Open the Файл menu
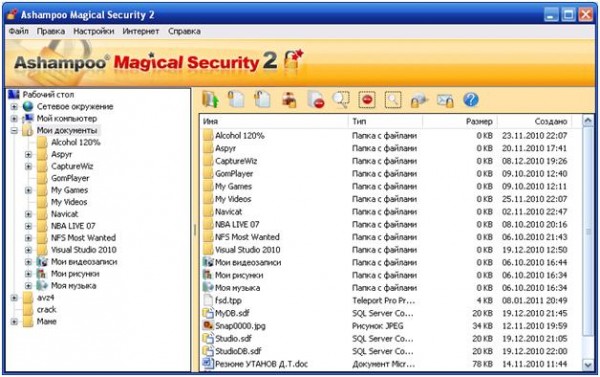 18,31
